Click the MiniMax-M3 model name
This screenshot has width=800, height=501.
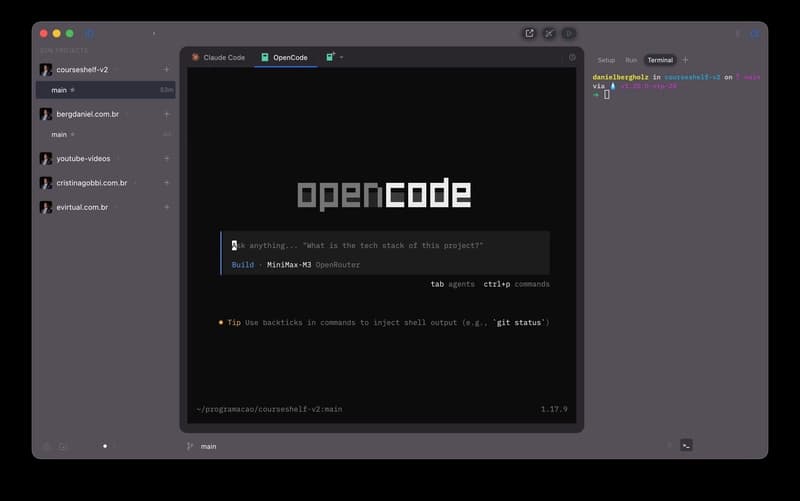click(289, 265)
